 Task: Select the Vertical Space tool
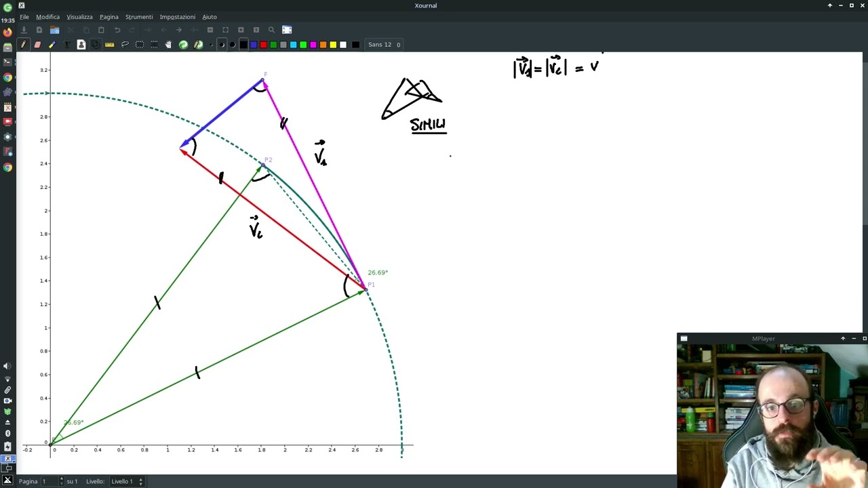click(x=154, y=45)
